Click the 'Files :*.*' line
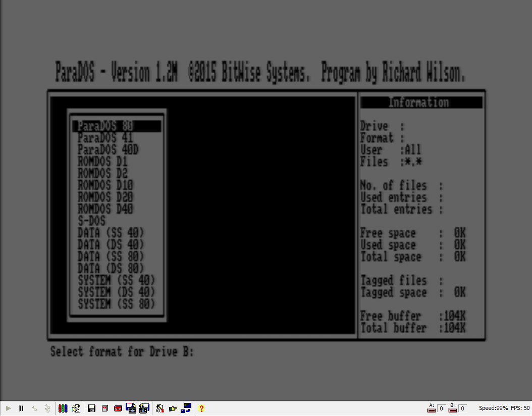The height and width of the screenshot is (416, 532). [x=391, y=162]
